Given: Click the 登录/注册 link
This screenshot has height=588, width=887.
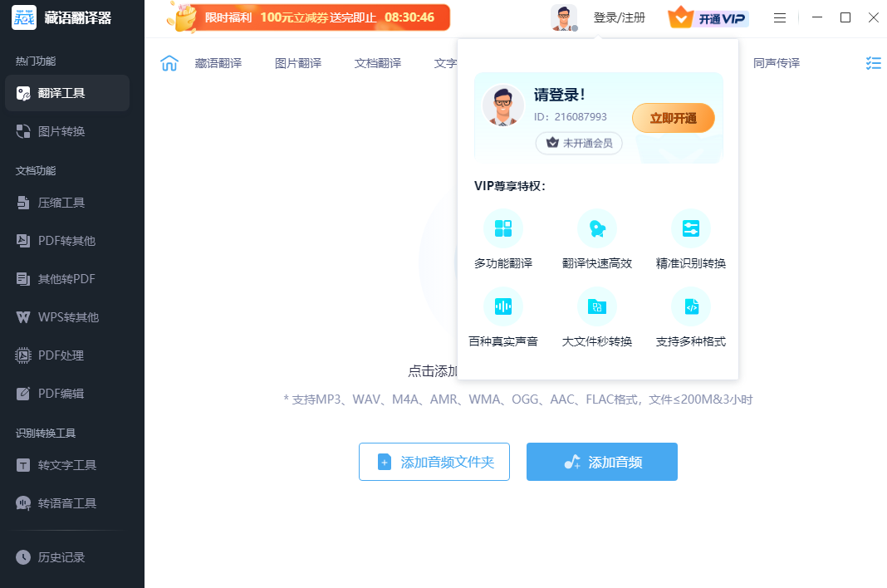Looking at the screenshot, I should (x=619, y=17).
